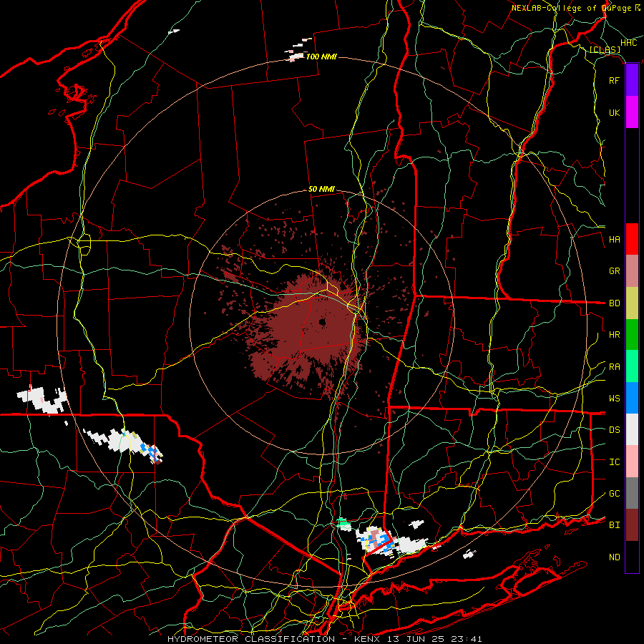The height and width of the screenshot is (644, 644).
Task: Click the RF legend label
Action: point(614,80)
